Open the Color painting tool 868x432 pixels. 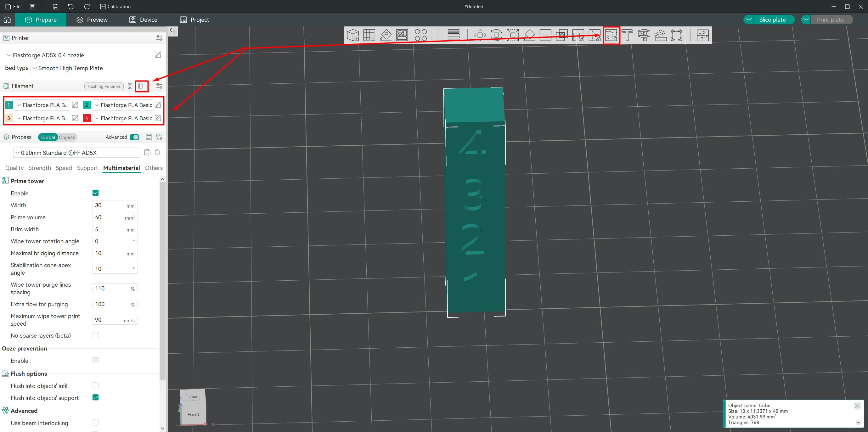pyautogui.click(x=611, y=35)
